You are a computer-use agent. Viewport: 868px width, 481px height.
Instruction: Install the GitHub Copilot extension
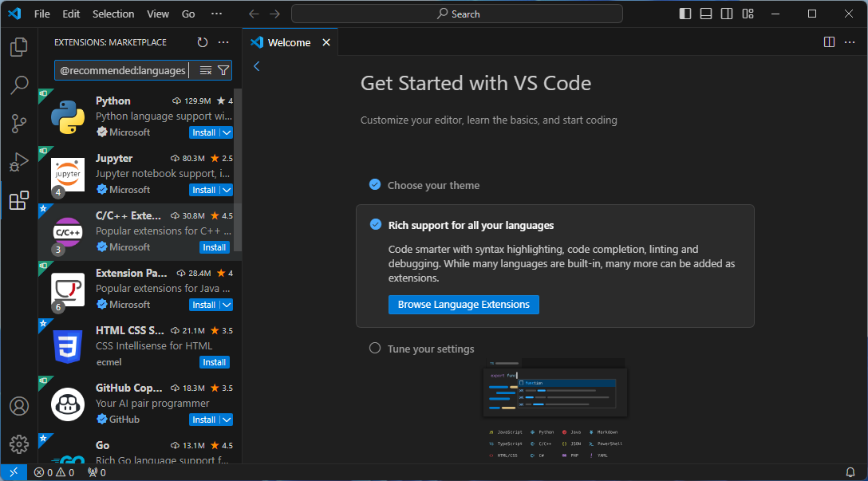[x=203, y=420]
